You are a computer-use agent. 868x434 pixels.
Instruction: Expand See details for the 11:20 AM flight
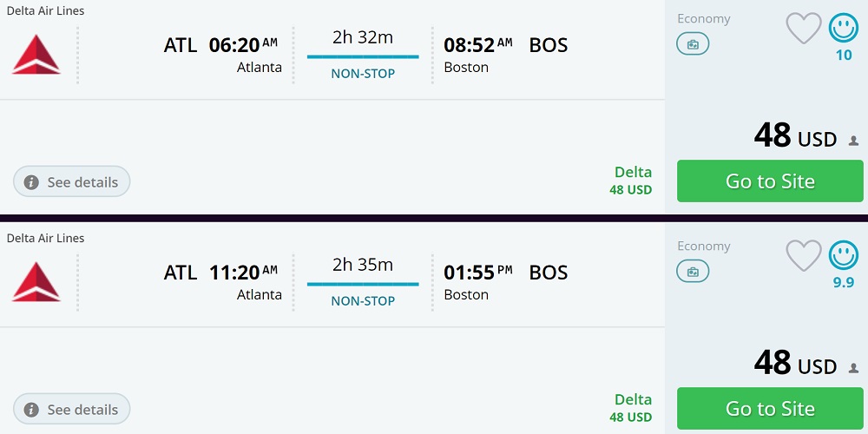(x=72, y=410)
